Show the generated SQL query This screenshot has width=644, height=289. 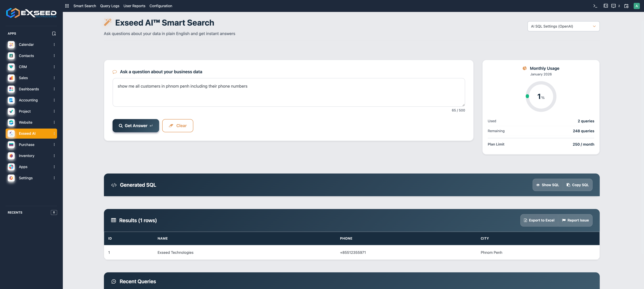548,185
